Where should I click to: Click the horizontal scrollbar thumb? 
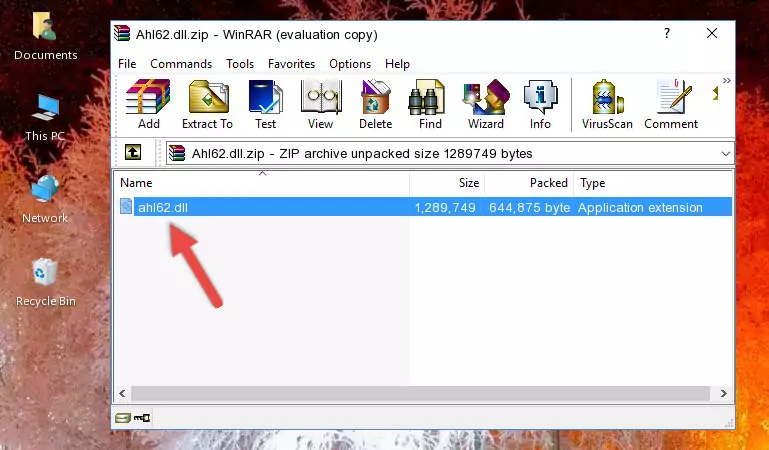click(420, 393)
